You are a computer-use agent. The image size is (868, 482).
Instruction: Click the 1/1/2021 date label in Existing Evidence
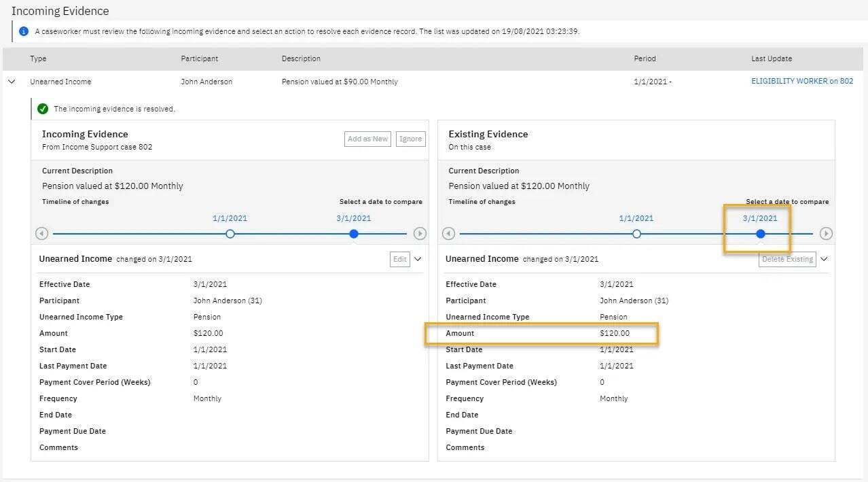click(636, 218)
